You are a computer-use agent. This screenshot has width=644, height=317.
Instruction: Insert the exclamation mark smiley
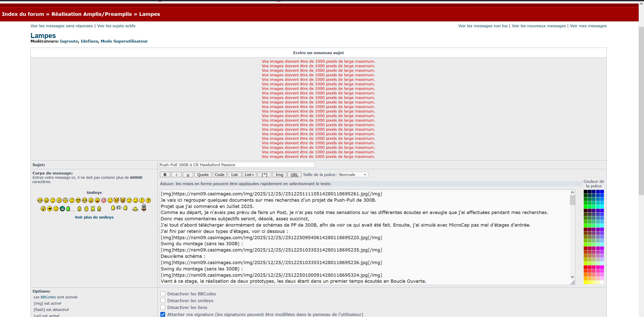pos(142,200)
